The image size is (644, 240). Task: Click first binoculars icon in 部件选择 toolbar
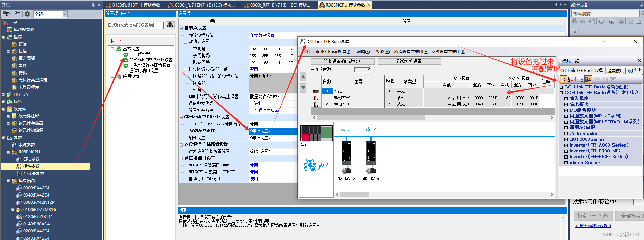[575, 21]
